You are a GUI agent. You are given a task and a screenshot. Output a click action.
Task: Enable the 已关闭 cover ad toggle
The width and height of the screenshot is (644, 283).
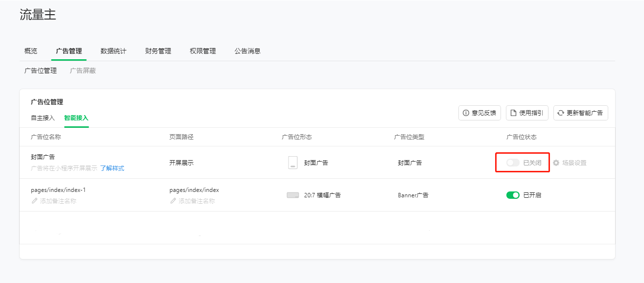tap(513, 163)
